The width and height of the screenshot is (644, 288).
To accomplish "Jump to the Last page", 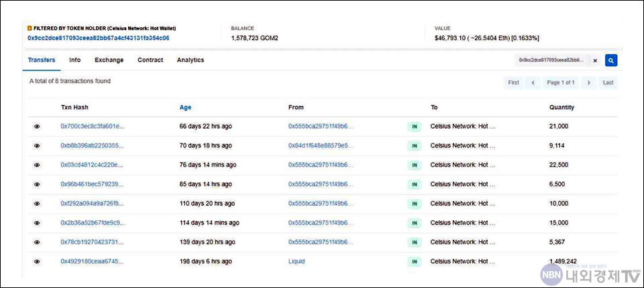I will coord(608,82).
